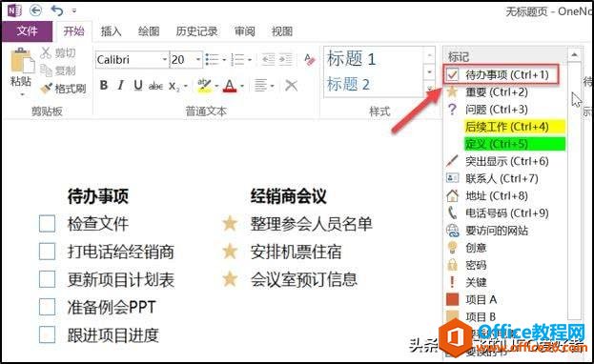This screenshot has width=594, height=364.
Task: Choose the yellow 后续工作 (Ctrl+4) tag
Action: (x=515, y=127)
